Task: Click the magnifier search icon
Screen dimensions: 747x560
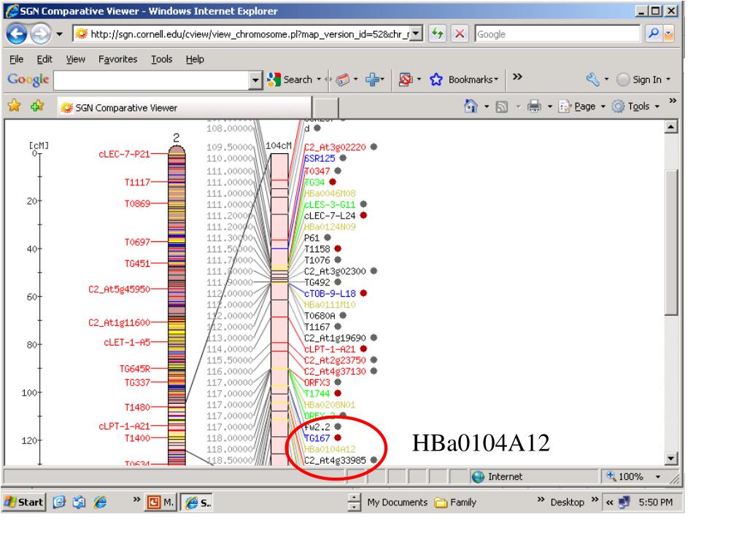Action: click(653, 34)
